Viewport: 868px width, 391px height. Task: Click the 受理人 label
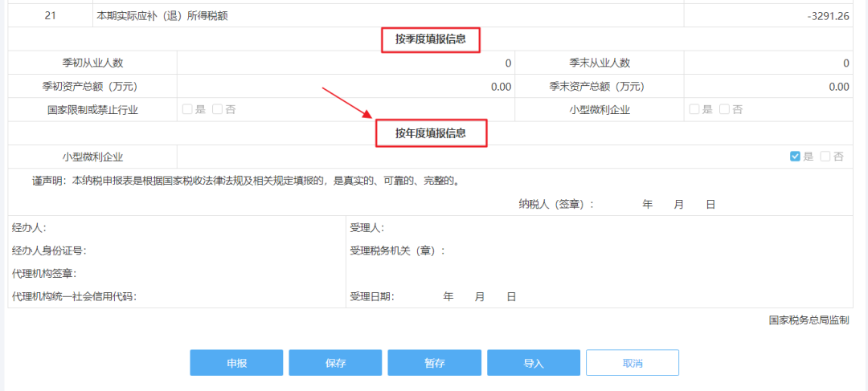coord(367,227)
